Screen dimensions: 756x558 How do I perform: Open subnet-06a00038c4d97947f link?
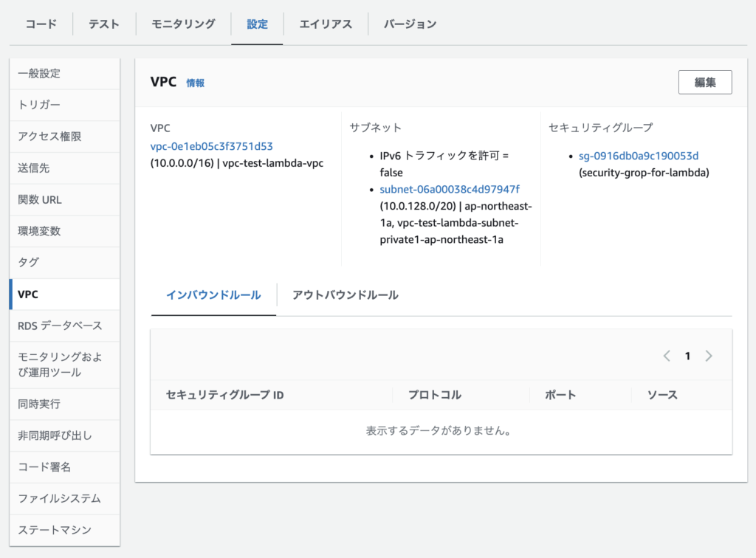pos(450,190)
